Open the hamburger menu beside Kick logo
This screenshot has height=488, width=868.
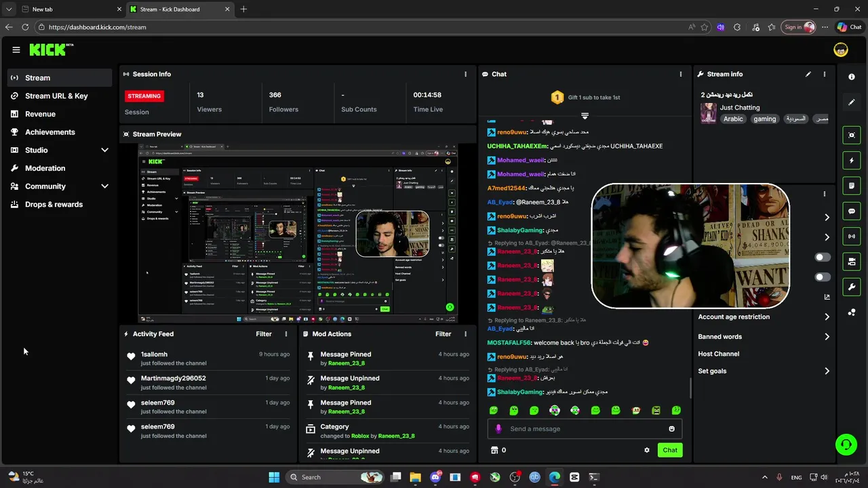point(16,49)
